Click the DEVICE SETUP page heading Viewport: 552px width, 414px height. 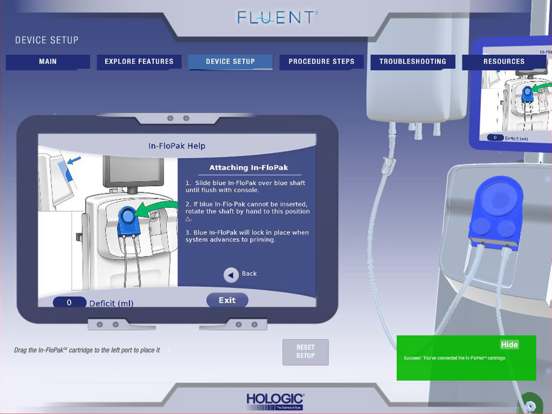pyautogui.click(x=46, y=40)
